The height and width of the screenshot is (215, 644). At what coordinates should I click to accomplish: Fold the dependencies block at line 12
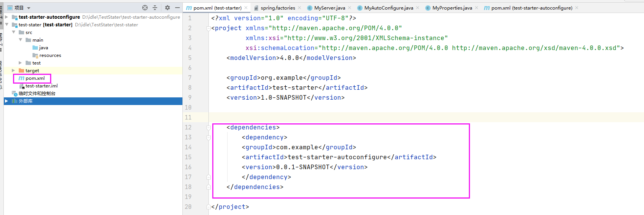(x=208, y=128)
